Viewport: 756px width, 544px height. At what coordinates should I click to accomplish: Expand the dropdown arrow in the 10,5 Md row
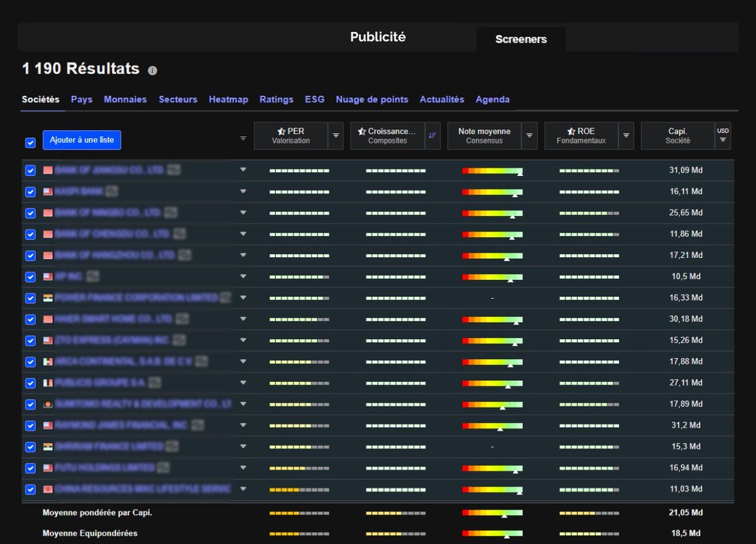click(x=243, y=276)
